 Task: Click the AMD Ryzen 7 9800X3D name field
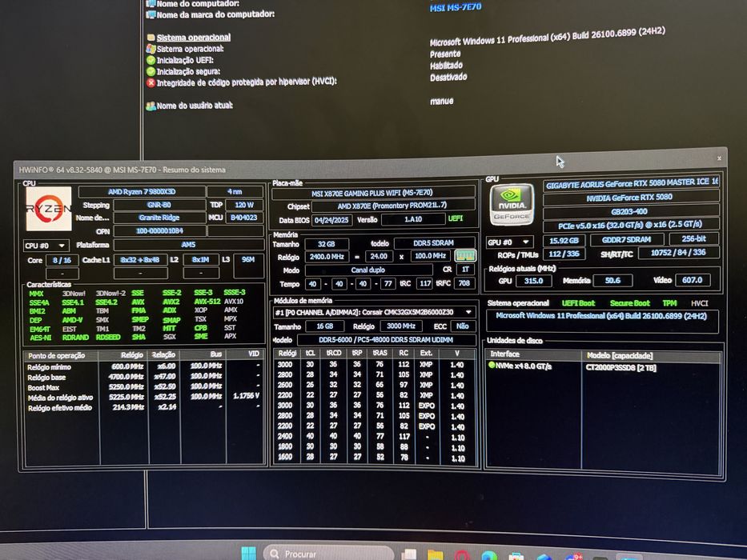[142, 192]
